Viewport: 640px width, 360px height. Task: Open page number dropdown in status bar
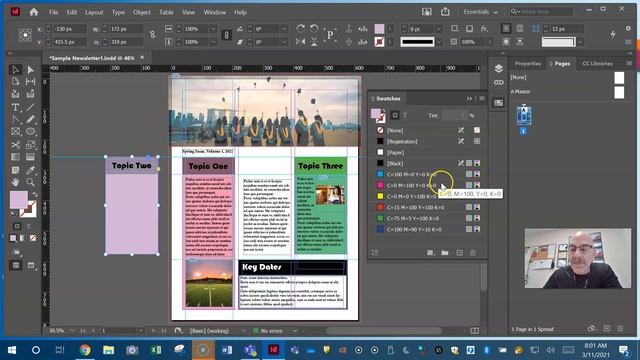pyautogui.click(x=140, y=331)
